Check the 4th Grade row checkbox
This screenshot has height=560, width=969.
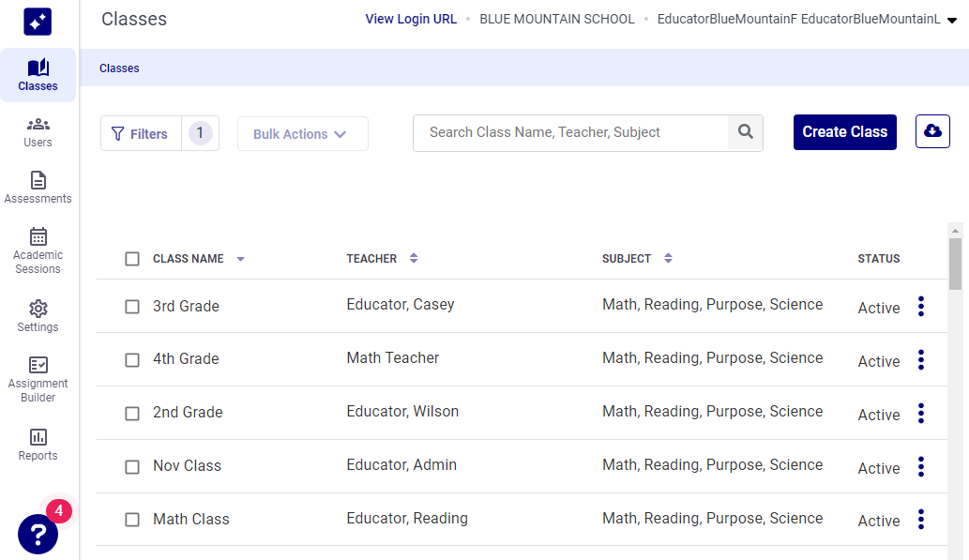132,359
